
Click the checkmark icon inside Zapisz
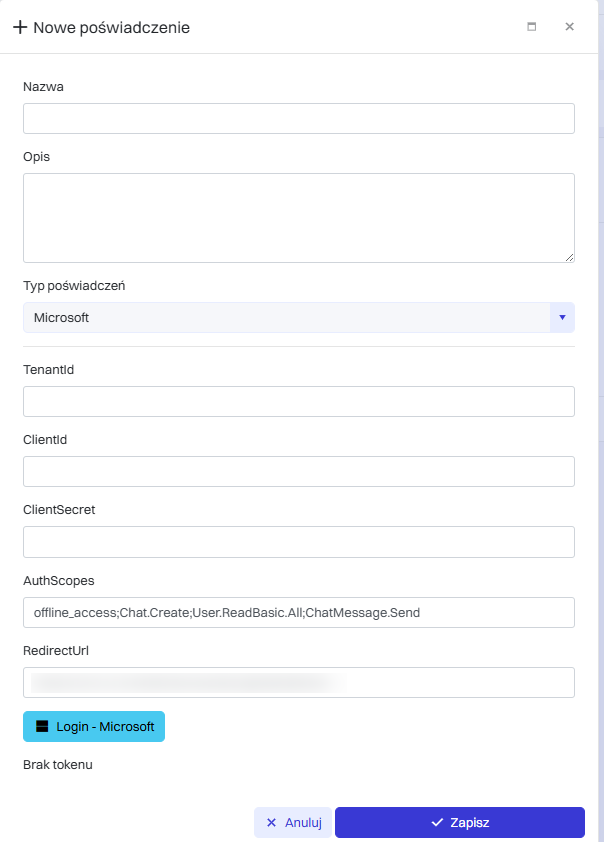pos(437,822)
